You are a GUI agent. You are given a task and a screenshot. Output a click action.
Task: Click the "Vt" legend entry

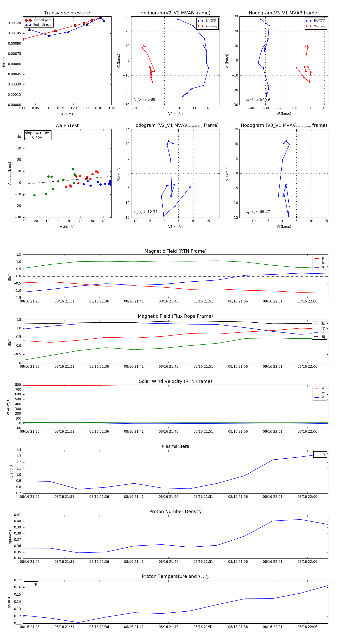point(320,393)
